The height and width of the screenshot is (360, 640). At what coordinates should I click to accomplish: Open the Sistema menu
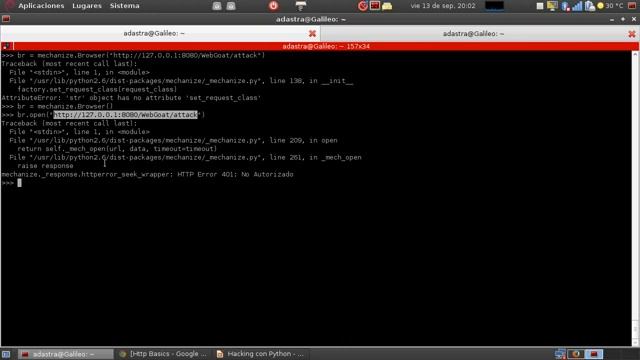point(124,6)
